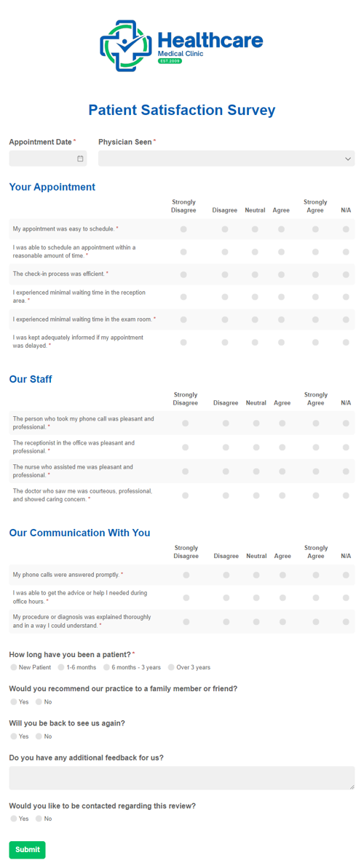Choose Yes to be contacted regarding review
Viewport: 364px width, 868px height.
tap(13, 819)
